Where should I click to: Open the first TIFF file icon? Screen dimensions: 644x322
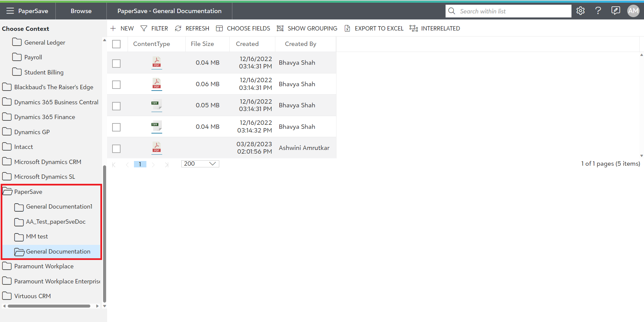point(156,105)
